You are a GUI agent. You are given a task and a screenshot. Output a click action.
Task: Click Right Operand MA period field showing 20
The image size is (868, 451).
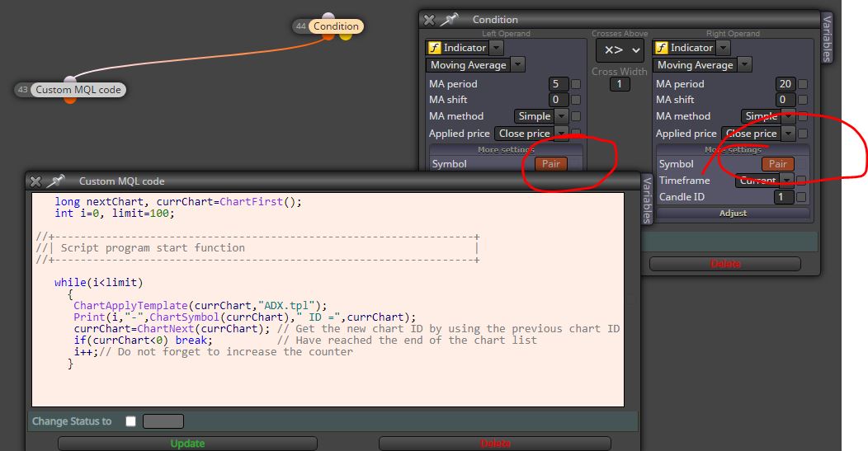[x=785, y=84]
